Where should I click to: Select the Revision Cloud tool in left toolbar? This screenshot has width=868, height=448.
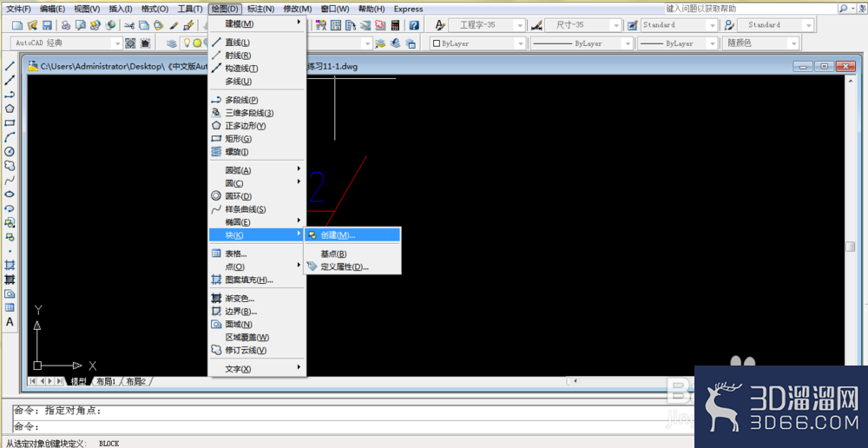[10, 166]
